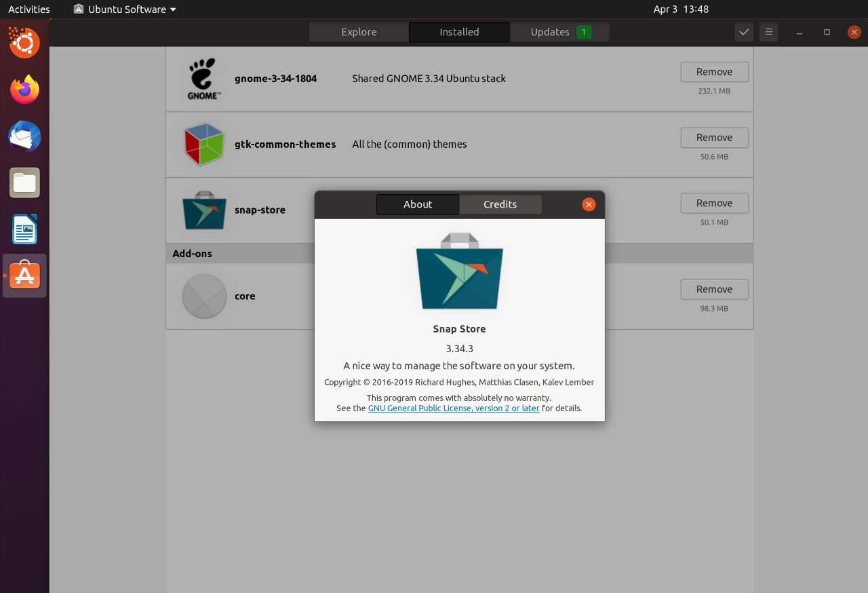Remove gtk-common-themes
This screenshot has width=868, height=593.
point(714,138)
